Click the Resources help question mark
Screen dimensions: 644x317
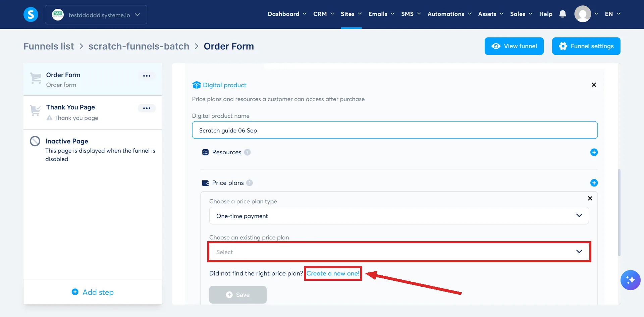click(247, 152)
